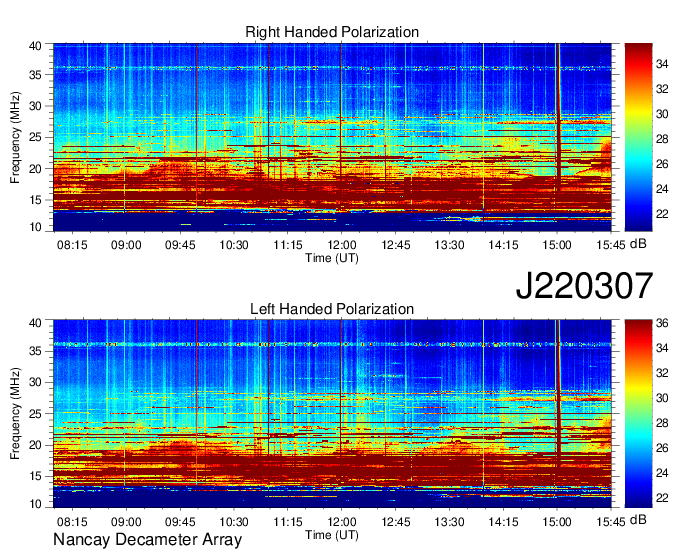Screen dimensions: 680x552
Task: Click the dB unit beside Right Handed colorbar
Action: pos(638,244)
